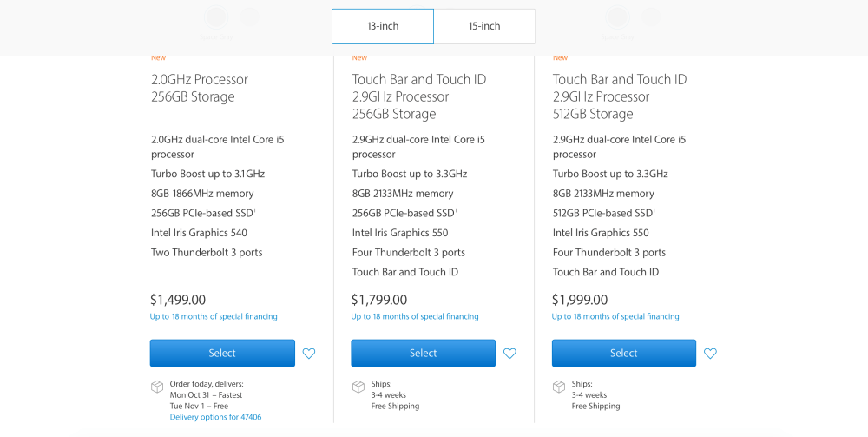Click shipping box icon under $1,999.00 model
The height and width of the screenshot is (437, 868).
[559, 387]
